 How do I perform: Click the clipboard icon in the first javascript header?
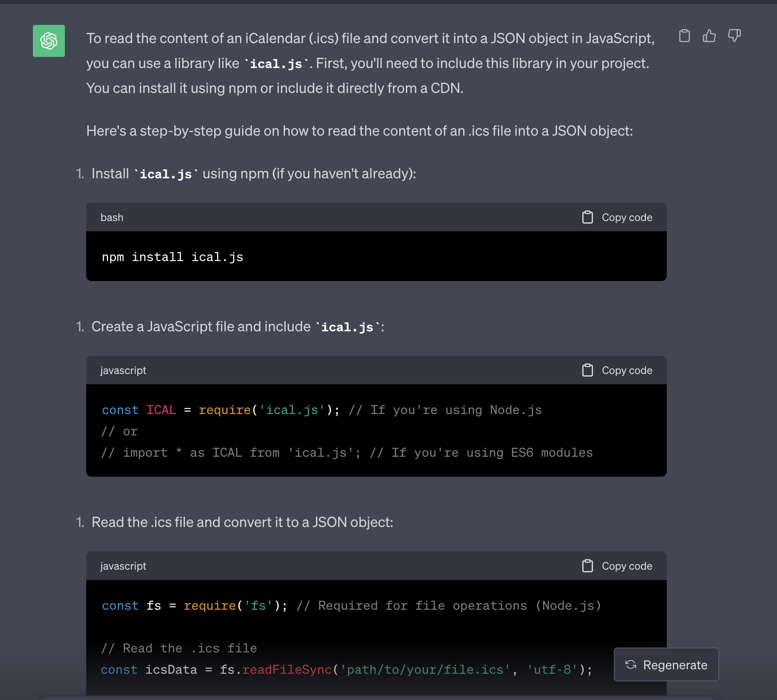(588, 370)
